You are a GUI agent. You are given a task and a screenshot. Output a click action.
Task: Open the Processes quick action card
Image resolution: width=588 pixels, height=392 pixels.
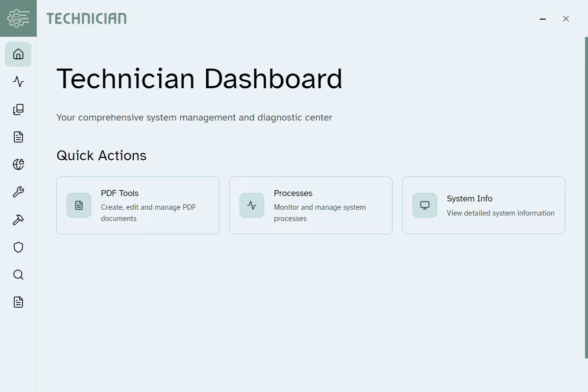(311, 205)
